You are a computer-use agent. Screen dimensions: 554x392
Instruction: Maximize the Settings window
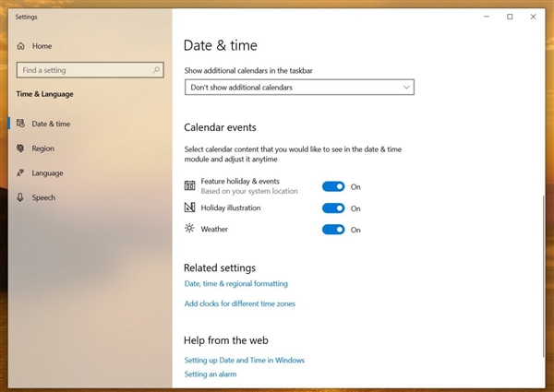point(510,17)
